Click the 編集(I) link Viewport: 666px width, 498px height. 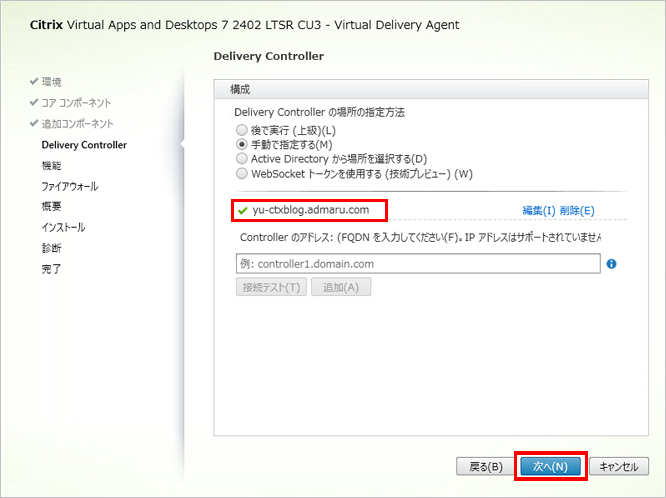click(539, 211)
